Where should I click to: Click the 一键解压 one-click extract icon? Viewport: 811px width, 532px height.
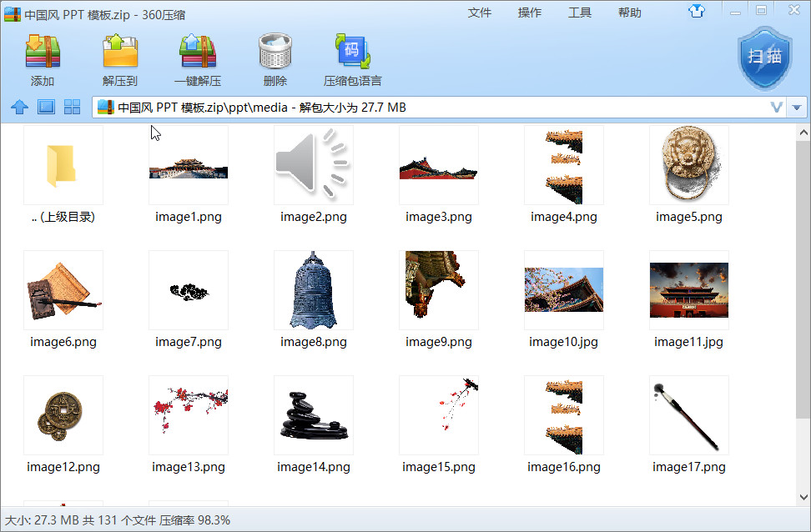[x=198, y=51]
